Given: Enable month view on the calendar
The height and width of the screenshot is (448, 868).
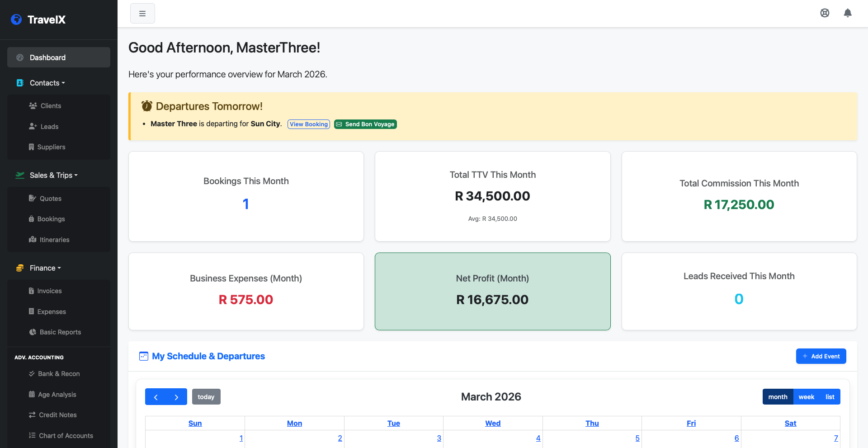Looking at the screenshot, I should pos(778,396).
